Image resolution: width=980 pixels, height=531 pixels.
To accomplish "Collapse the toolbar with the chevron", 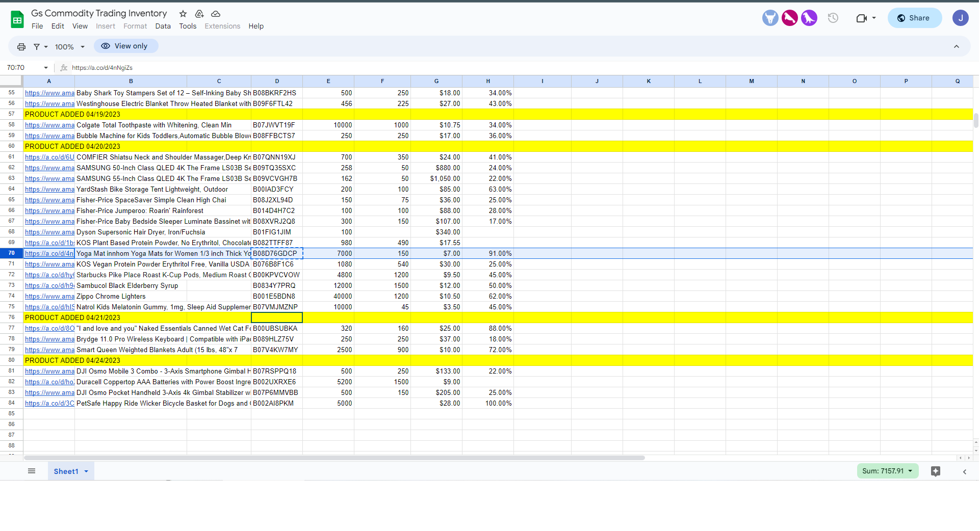I will (x=957, y=46).
